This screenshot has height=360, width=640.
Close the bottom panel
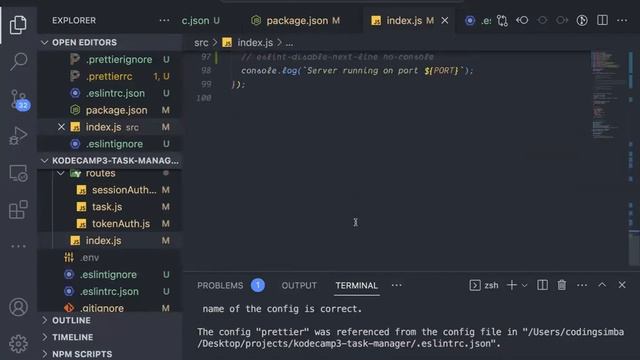(x=622, y=285)
